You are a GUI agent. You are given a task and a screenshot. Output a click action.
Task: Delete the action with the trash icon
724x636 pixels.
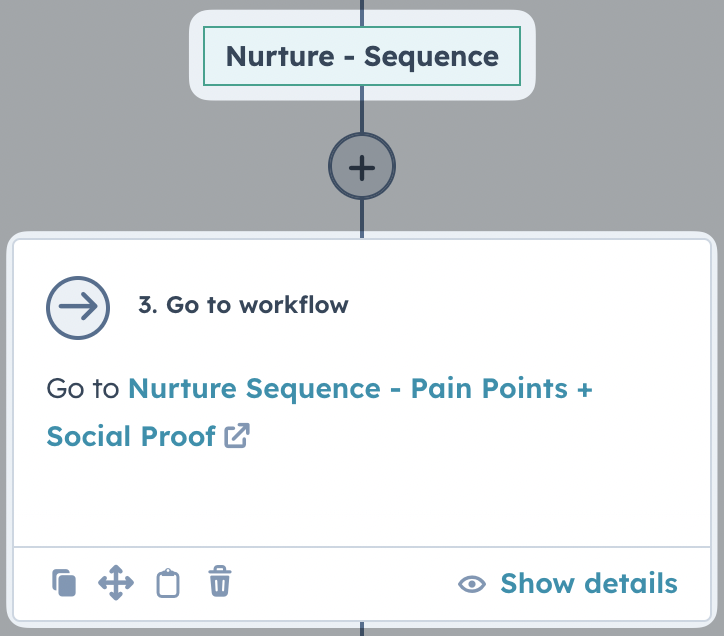[220, 581]
